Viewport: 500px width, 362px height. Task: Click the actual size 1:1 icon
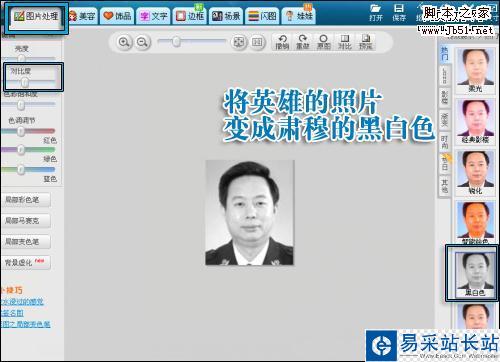(257, 42)
